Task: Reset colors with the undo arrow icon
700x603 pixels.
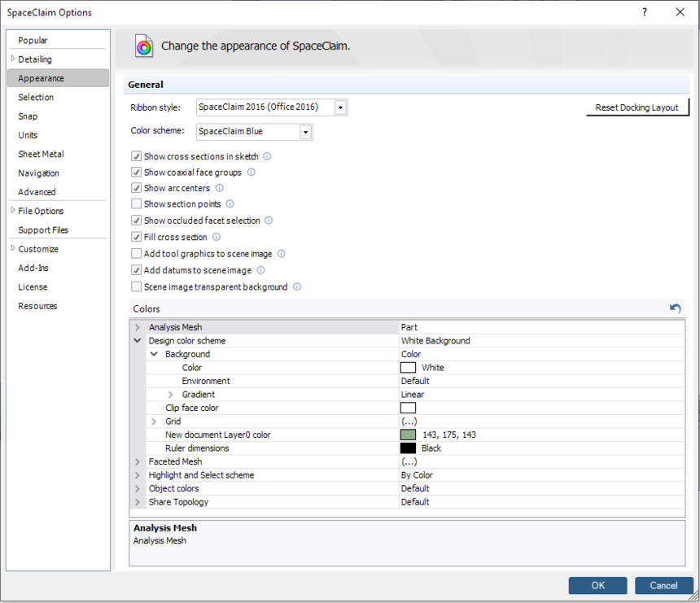Action: pos(675,308)
